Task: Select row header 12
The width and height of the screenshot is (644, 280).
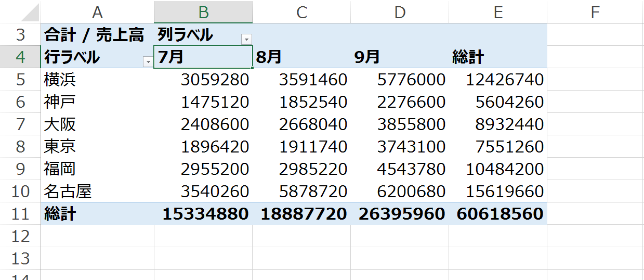Action: (x=20, y=236)
